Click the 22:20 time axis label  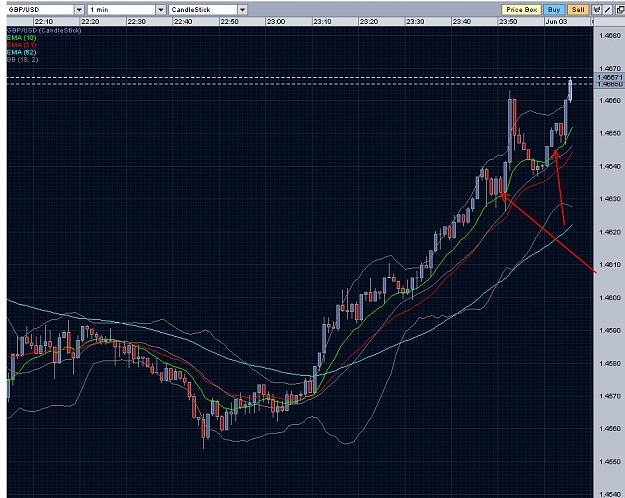(90, 22)
